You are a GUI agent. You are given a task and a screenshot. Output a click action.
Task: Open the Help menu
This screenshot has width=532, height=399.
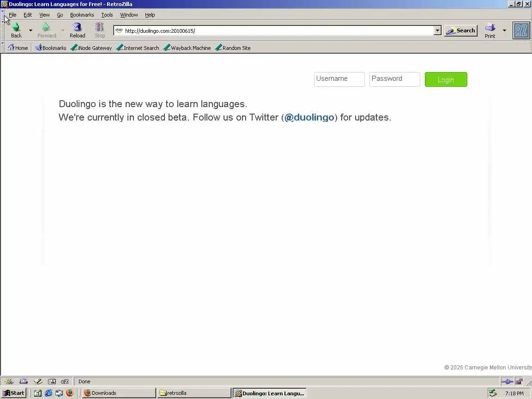click(x=150, y=15)
